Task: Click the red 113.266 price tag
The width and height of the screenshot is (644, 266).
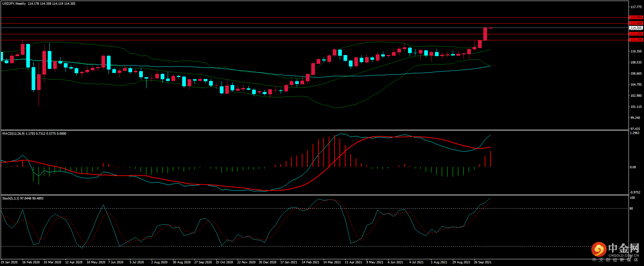Action: click(636, 34)
